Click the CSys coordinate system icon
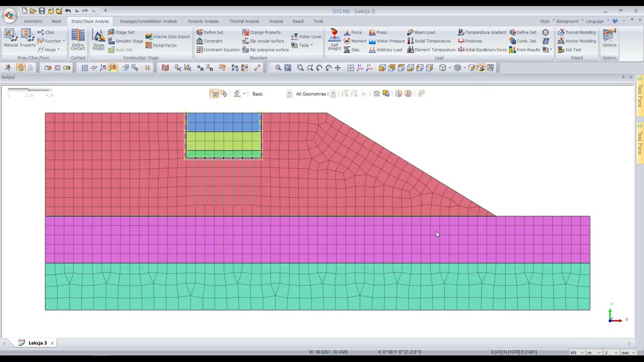644x362 pixels. point(46,32)
